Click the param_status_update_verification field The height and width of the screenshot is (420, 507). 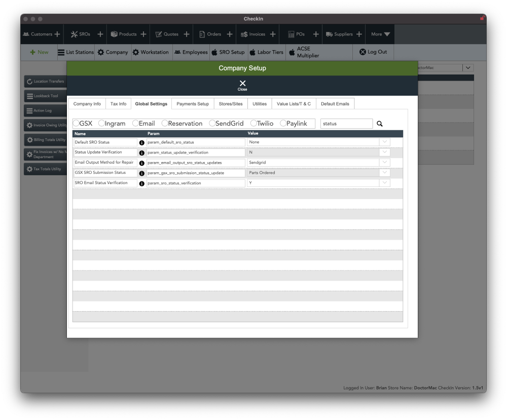[x=196, y=152]
